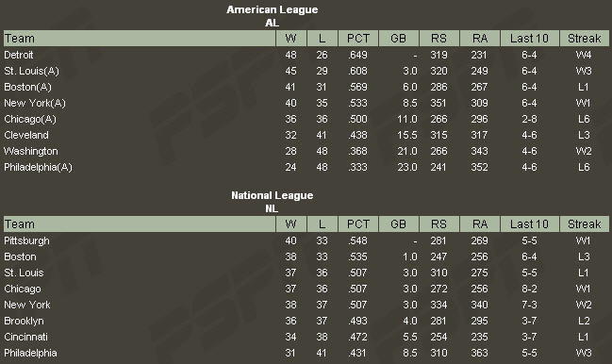Open the Pittsburgh team page
612x364 pixels.
[x=26, y=240]
